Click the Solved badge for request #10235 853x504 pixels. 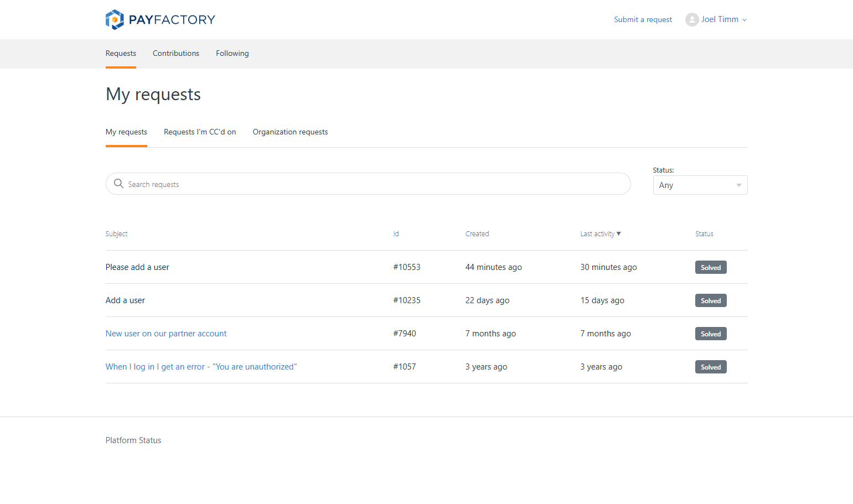point(711,300)
